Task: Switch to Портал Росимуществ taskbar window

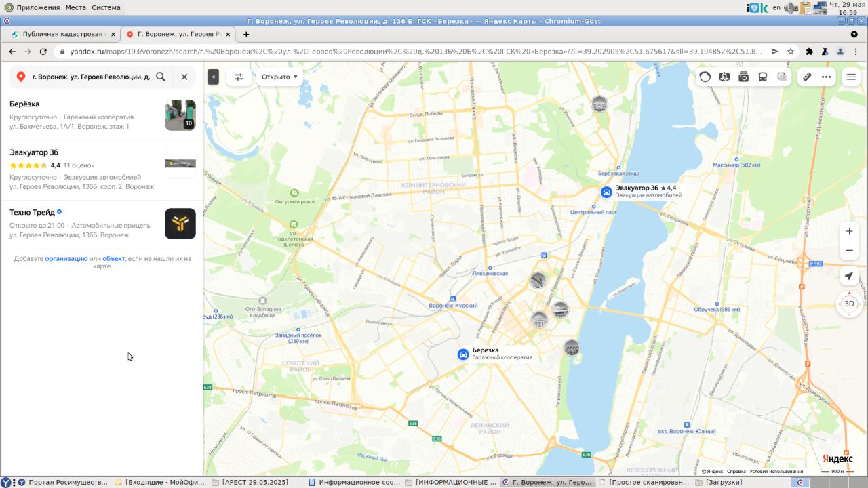Action: (62, 482)
